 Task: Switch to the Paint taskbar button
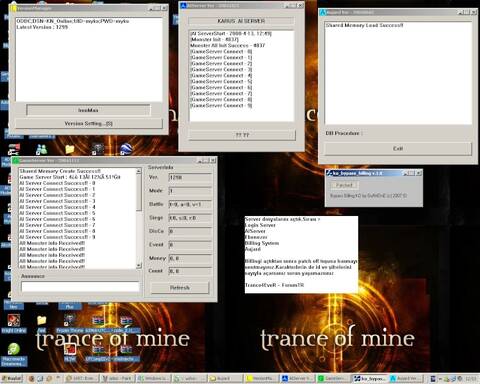click(117, 379)
